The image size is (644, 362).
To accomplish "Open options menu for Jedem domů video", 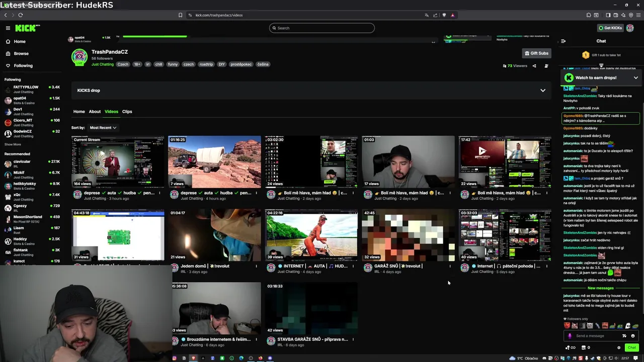I will coord(256,266).
